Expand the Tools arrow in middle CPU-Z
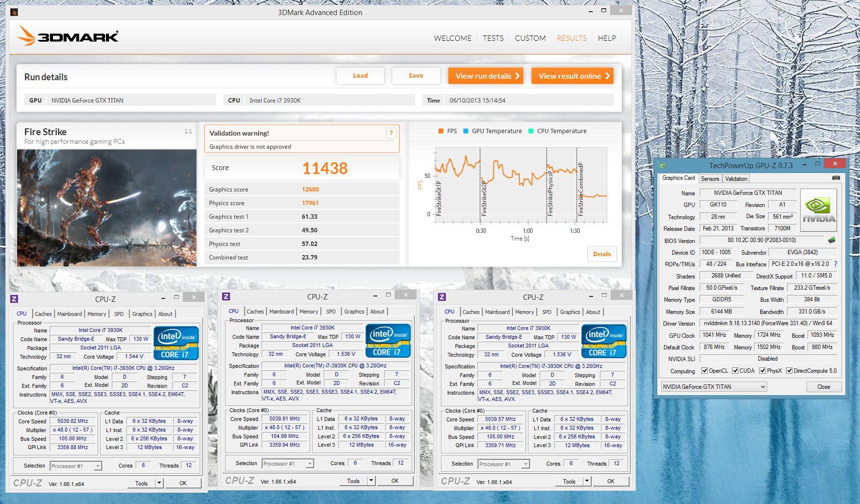Screen dimensions: 860x504 pos(371,481)
